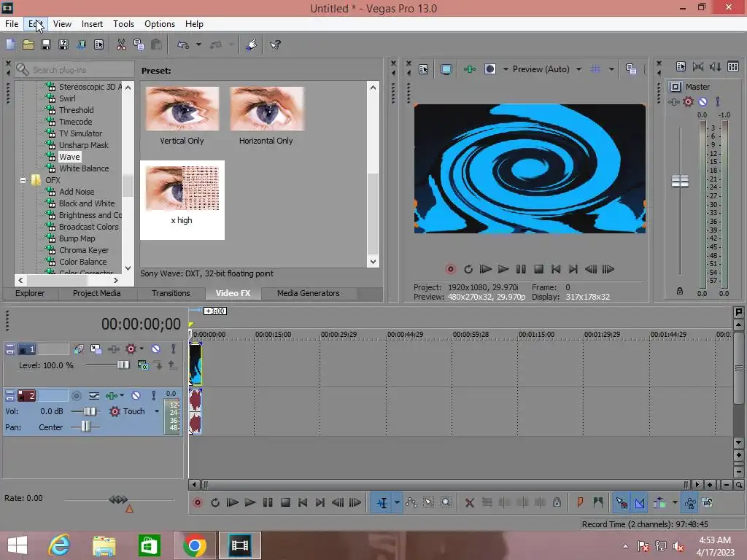Stop playback in the timeline transport bar
747x560 pixels.
point(285,503)
